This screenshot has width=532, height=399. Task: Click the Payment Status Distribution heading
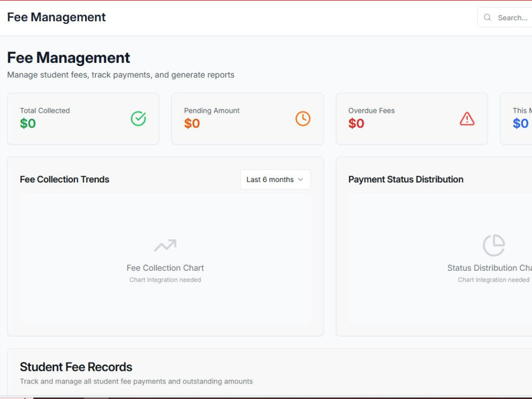(406, 179)
